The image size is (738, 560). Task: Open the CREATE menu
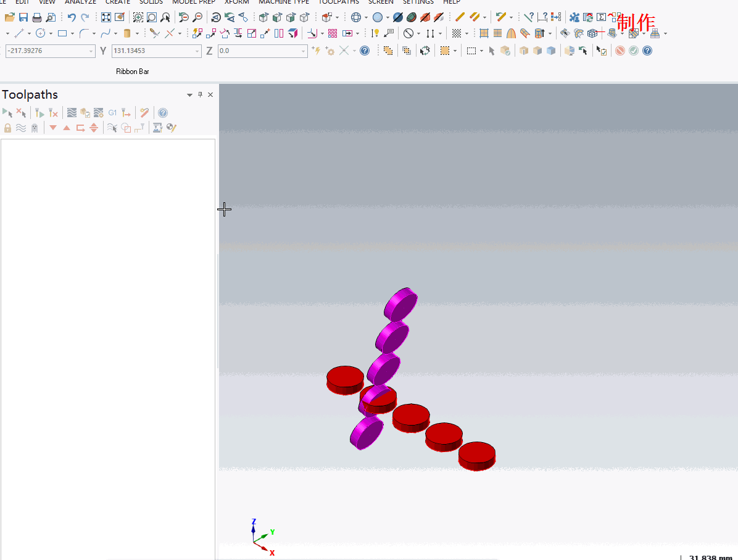coord(118,2)
